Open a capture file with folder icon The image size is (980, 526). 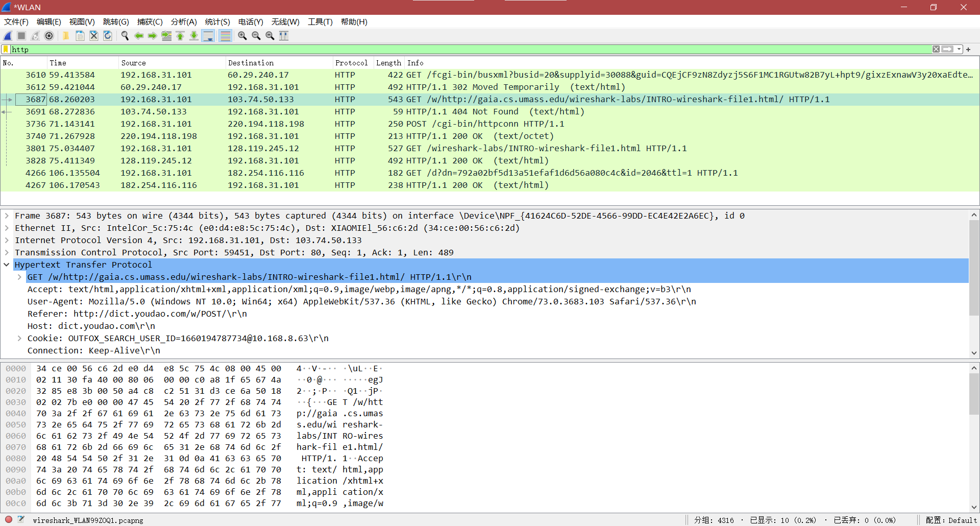click(x=66, y=36)
